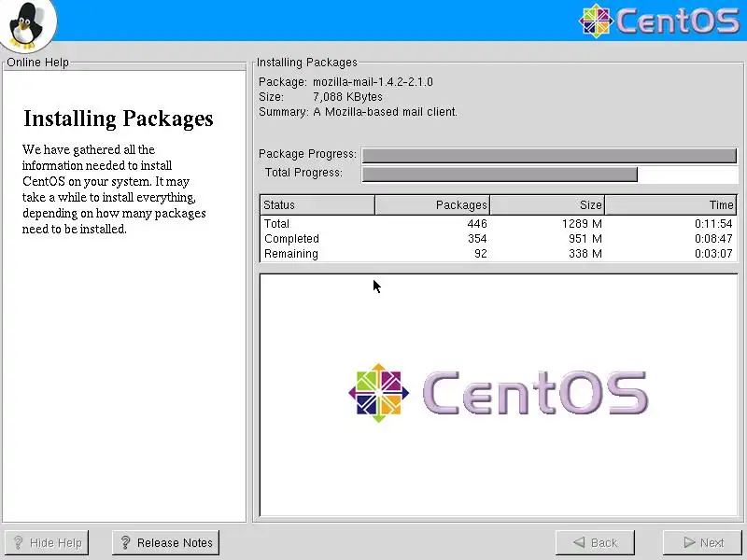
Task: Click the remaining size 338 M
Action: pos(585,253)
